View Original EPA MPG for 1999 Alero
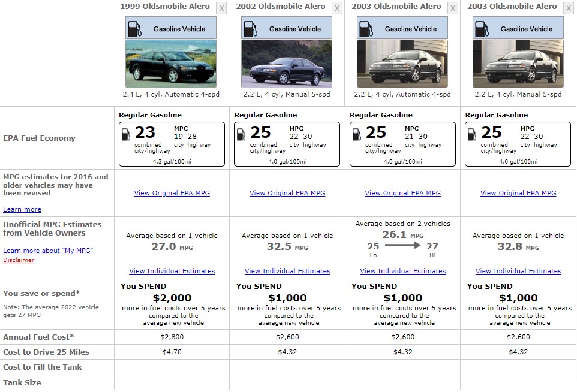Screen dimensions: 577x392 click(x=172, y=193)
